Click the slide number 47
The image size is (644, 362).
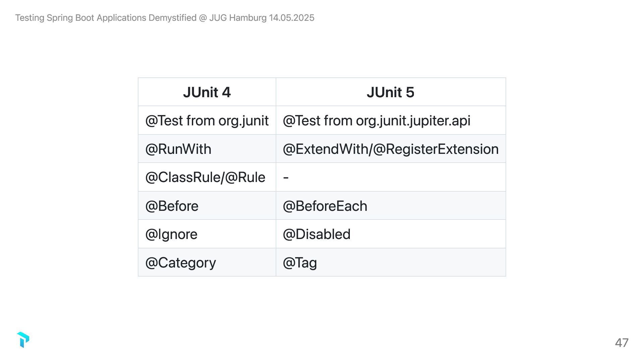tap(622, 343)
